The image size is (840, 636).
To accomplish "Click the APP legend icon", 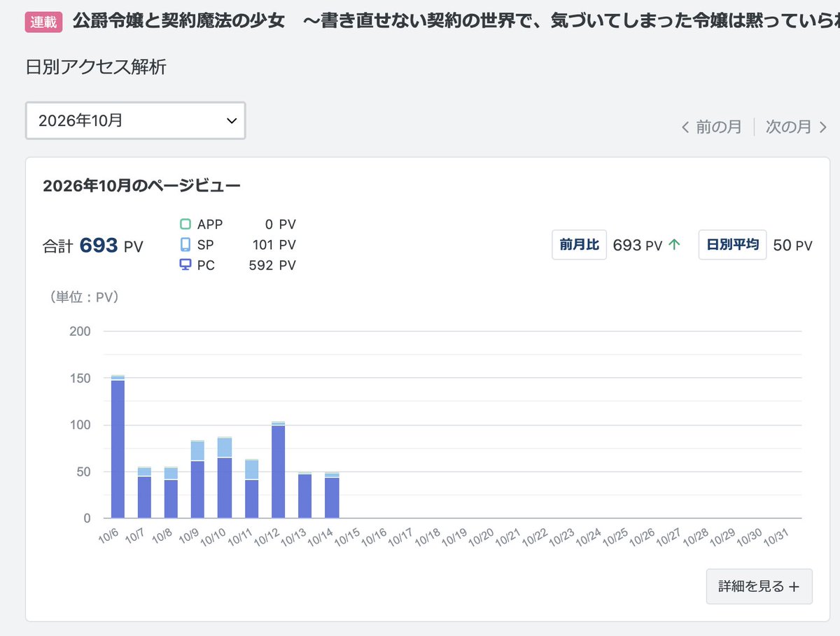I will (185, 225).
